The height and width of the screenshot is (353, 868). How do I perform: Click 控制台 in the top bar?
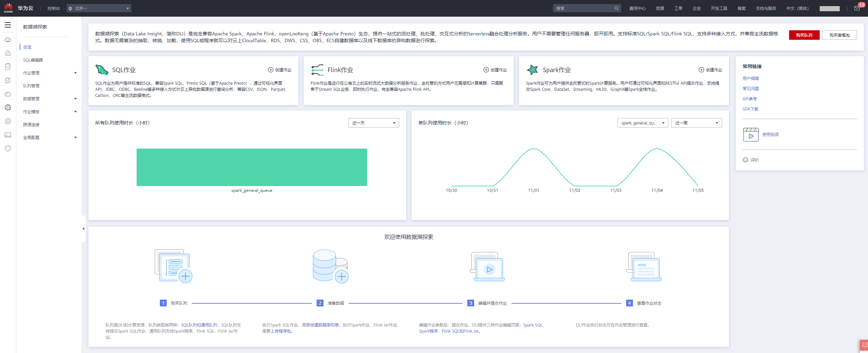[54, 8]
